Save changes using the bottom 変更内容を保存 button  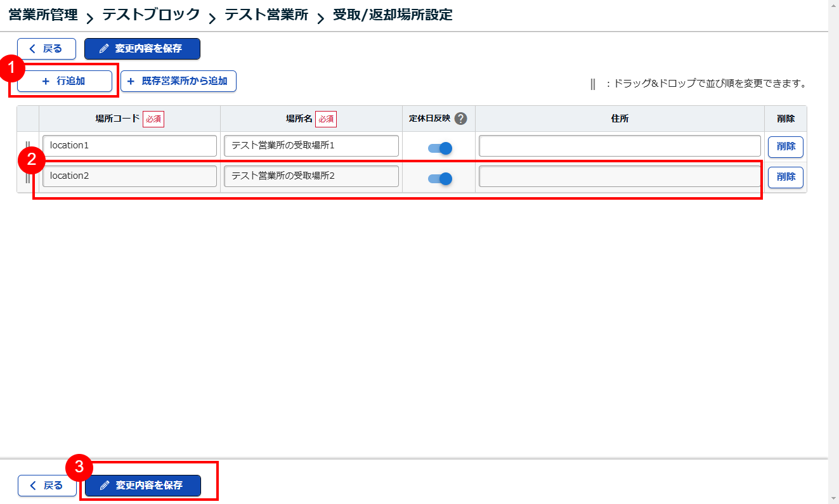pos(143,486)
